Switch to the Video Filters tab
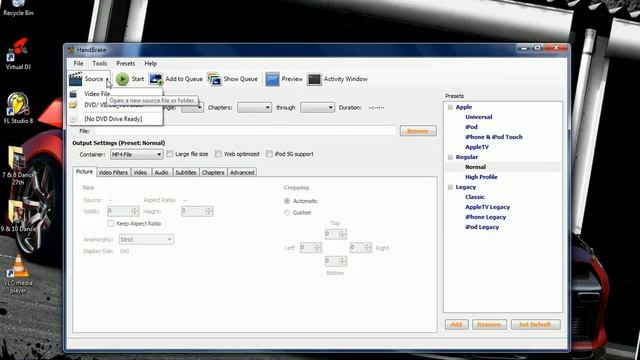This screenshot has width=640, height=360. click(x=113, y=173)
